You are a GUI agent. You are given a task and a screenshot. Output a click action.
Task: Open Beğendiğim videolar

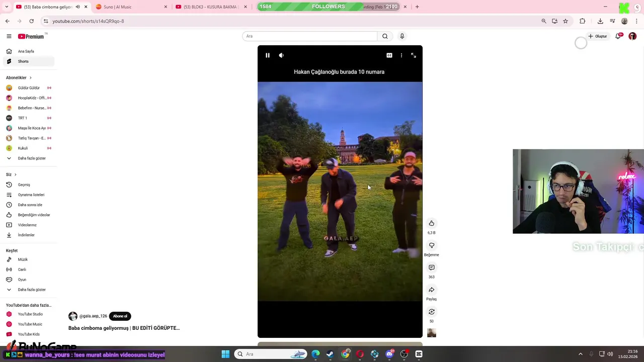[28, 215]
